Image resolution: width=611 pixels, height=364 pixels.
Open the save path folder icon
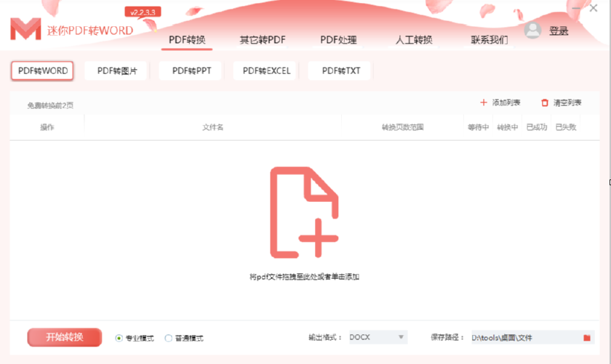point(587,338)
